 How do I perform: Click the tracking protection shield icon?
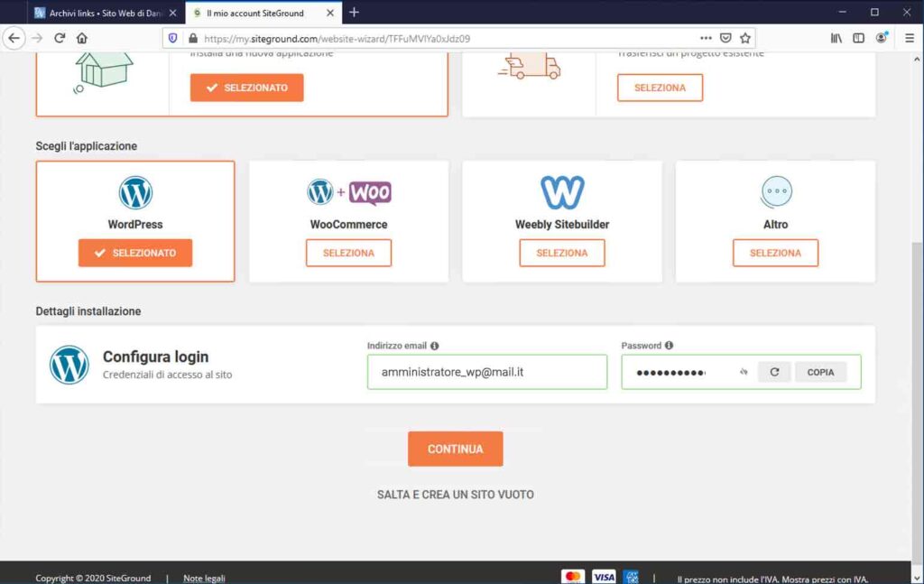pos(172,38)
